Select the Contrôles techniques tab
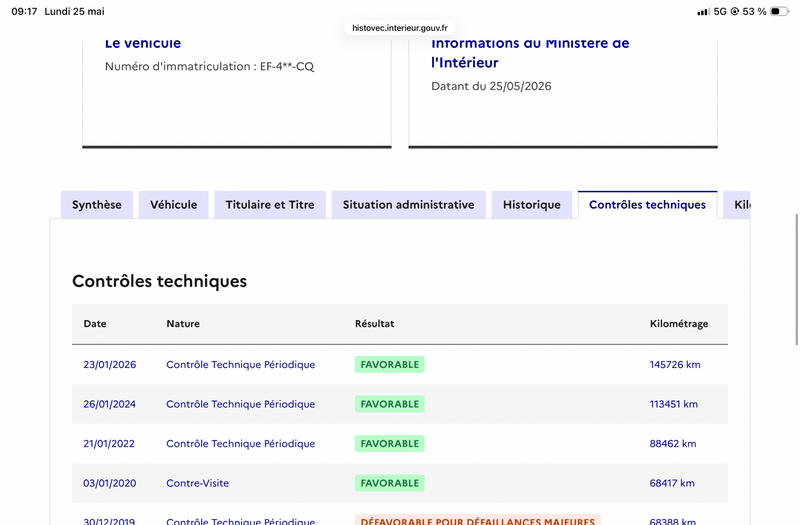Screen dimensions: 800x525 click(647, 205)
